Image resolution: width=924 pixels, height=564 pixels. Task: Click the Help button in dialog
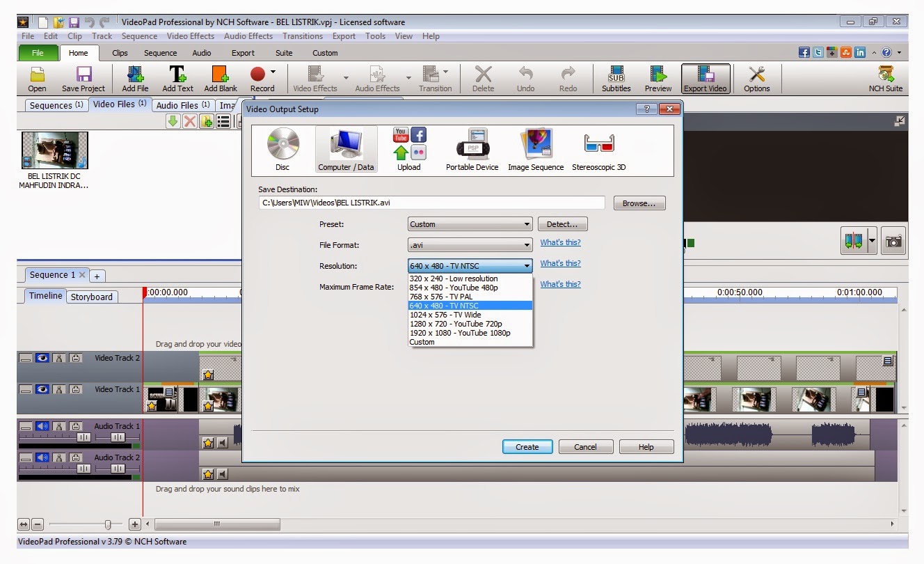(646, 447)
